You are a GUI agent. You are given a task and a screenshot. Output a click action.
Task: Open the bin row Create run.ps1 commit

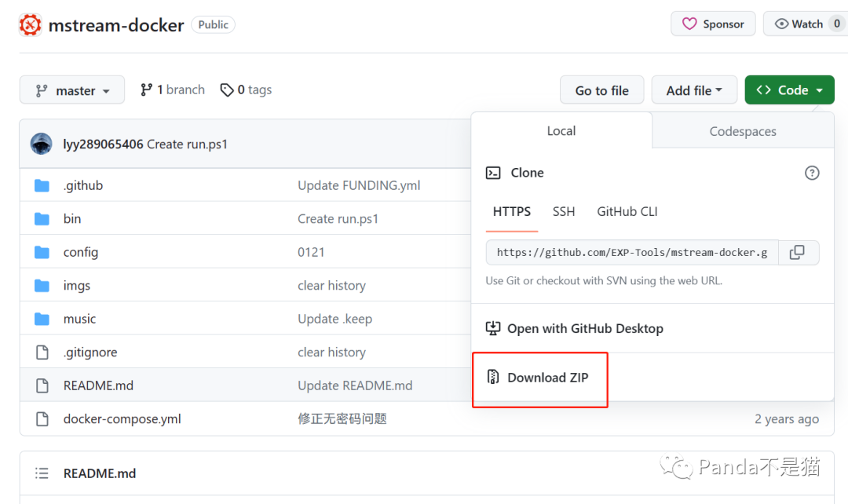coord(338,219)
